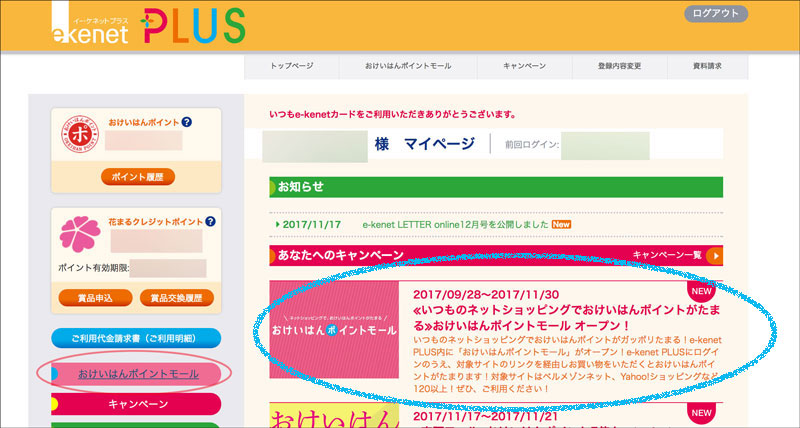Click the お知らせ green header
Viewport: 800px width, 428px height.
point(496,187)
